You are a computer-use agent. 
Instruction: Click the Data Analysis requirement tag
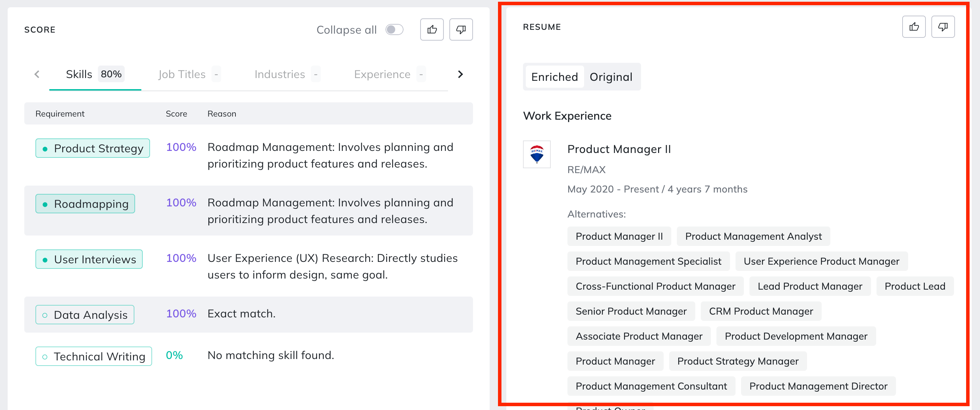coord(85,315)
